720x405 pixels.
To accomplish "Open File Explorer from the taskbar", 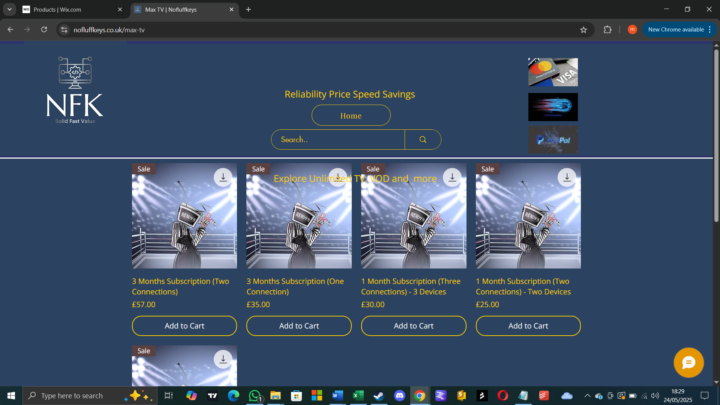I will coord(276,395).
